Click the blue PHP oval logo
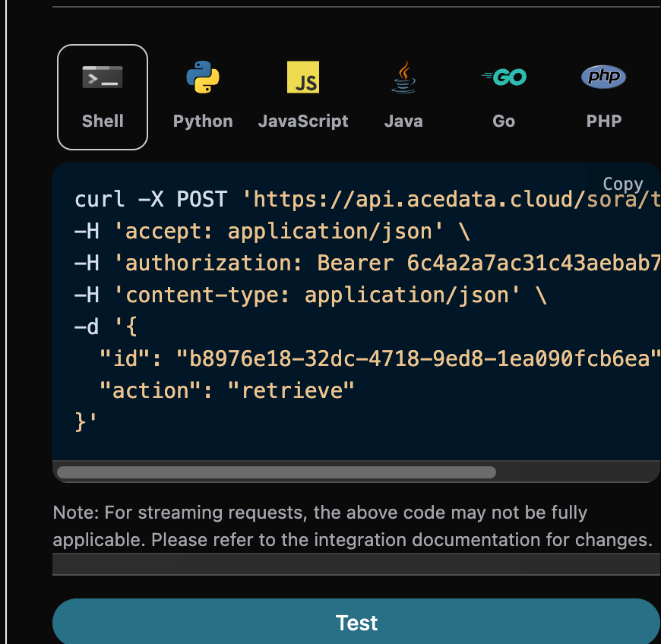Viewport: 661px width, 644px height. [604, 77]
